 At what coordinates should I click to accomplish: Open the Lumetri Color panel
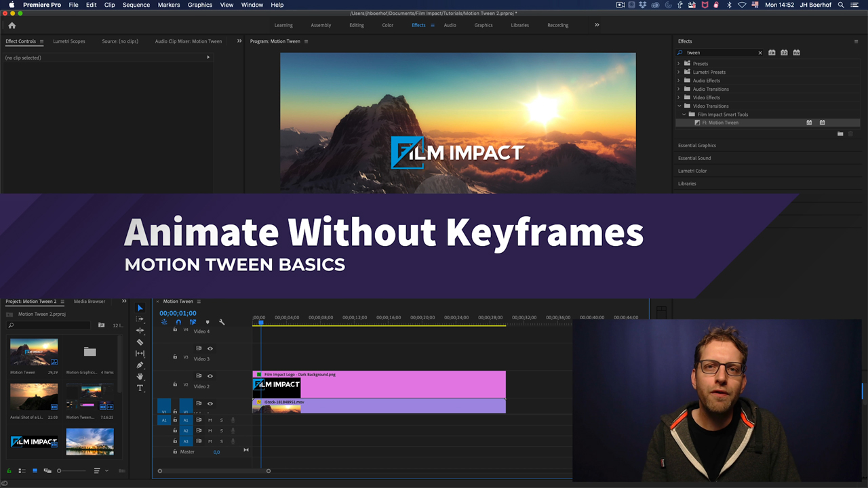coord(692,171)
